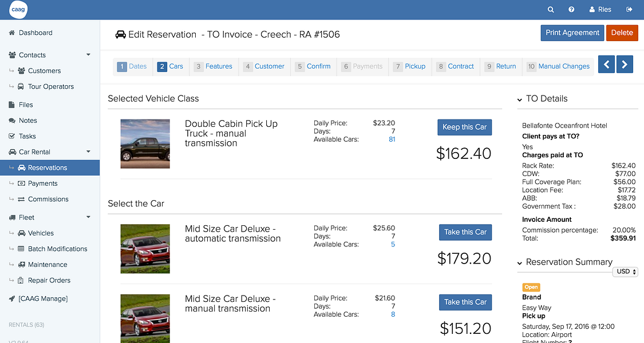Open the search magnifier in the top bar

(550, 9)
